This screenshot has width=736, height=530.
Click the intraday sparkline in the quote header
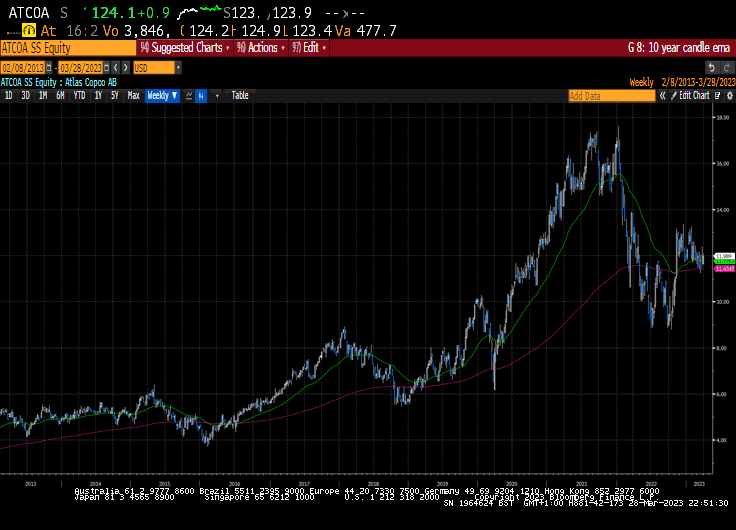pos(199,12)
